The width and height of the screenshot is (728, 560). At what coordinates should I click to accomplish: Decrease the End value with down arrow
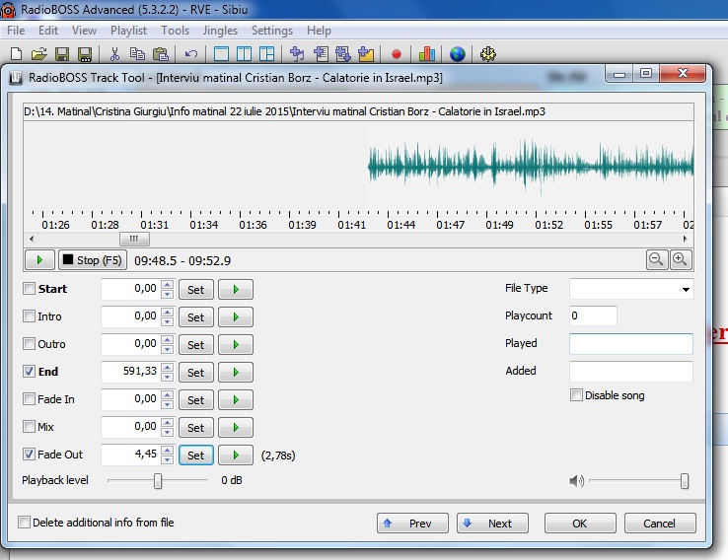tap(167, 377)
